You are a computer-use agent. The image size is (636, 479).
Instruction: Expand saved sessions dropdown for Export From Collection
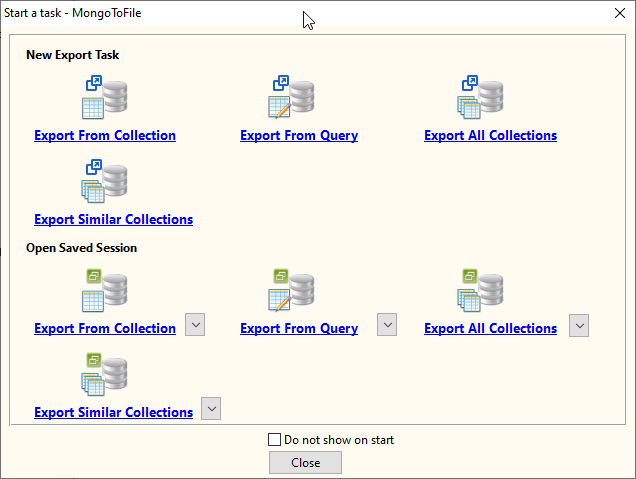[195, 325]
